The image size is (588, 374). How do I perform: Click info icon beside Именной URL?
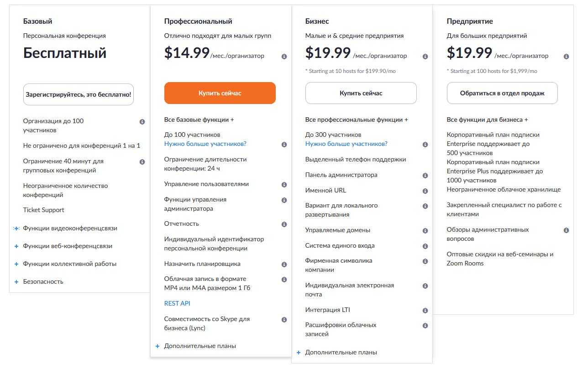pos(425,191)
